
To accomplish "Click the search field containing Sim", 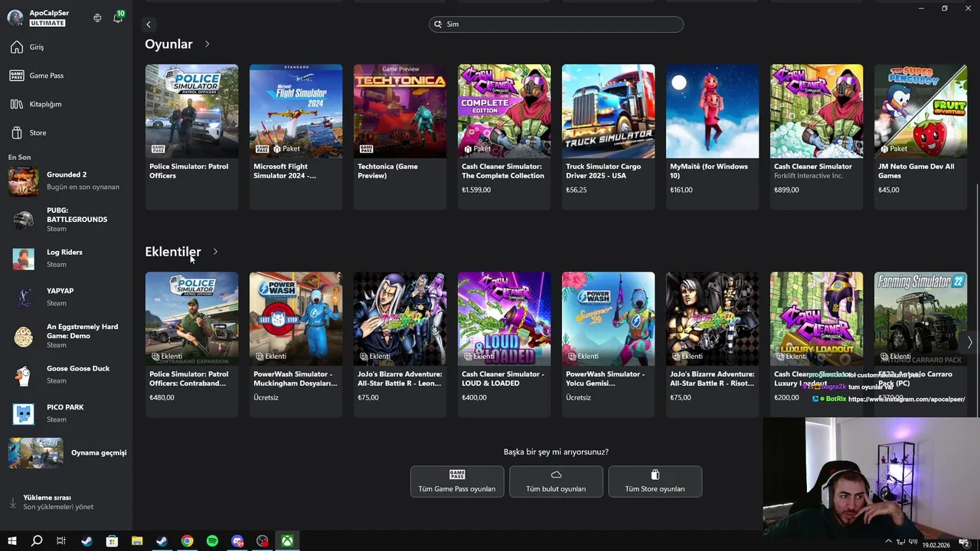I will point(556,24).
